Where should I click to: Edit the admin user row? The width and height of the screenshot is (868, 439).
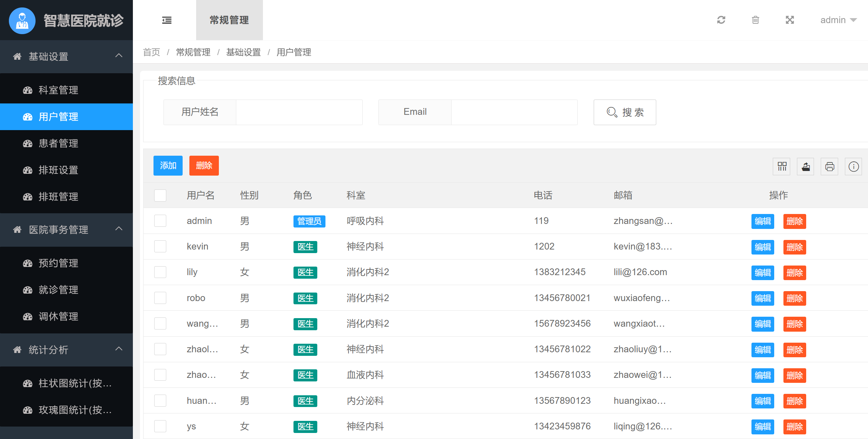tap(762, 221)
